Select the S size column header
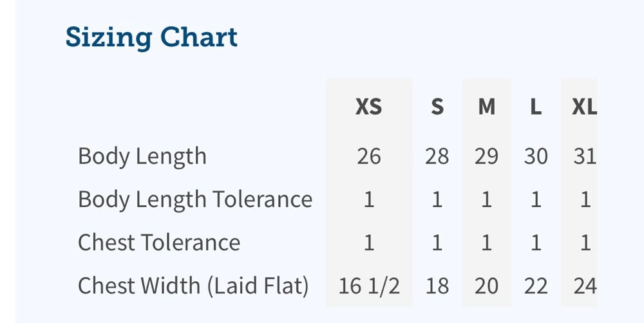This screenshot has height=323, width=644. click(437, 107)
